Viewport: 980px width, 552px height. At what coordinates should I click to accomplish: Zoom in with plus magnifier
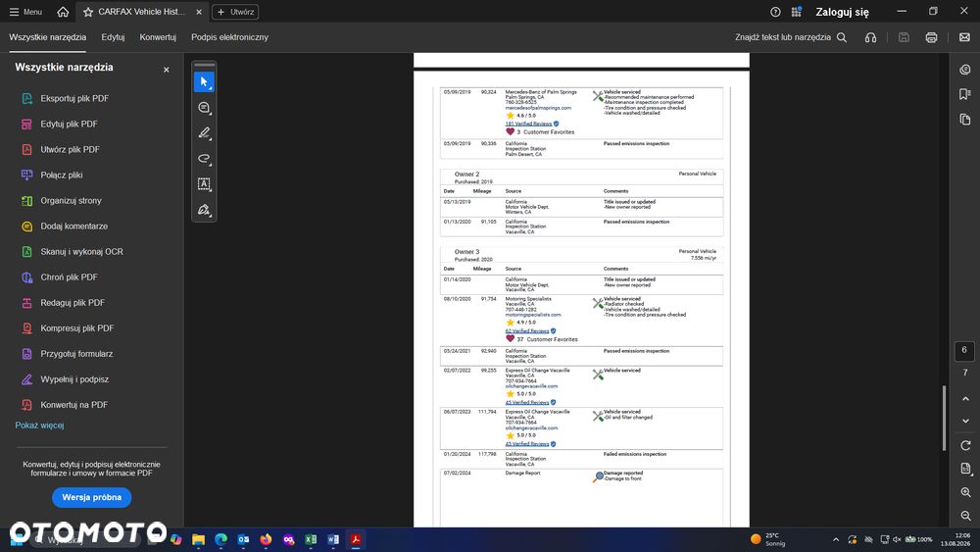coord(965,492)
